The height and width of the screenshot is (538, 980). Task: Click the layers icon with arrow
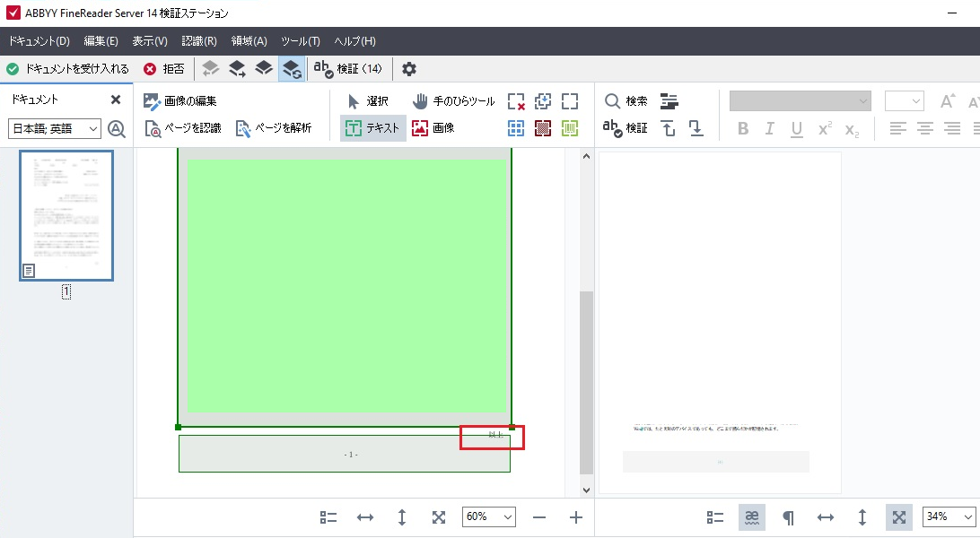tap(237, 69)
